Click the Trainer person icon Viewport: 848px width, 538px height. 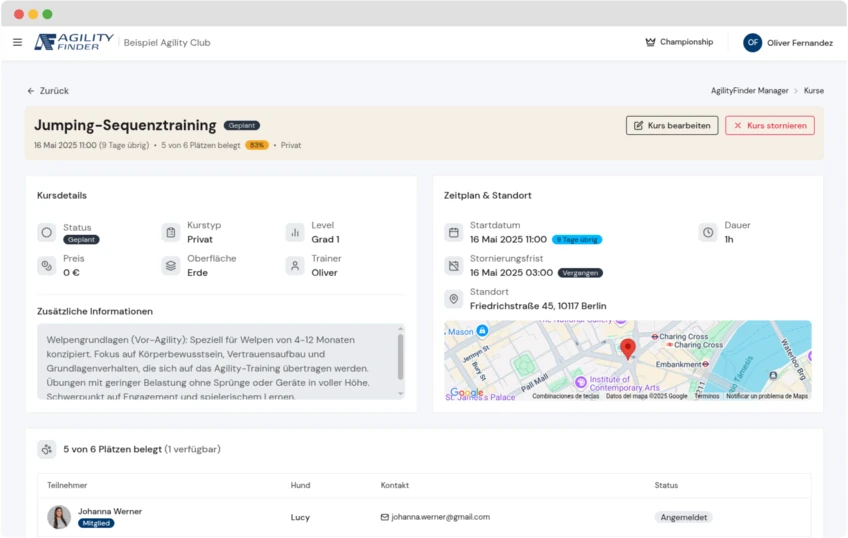click(295, 265)
